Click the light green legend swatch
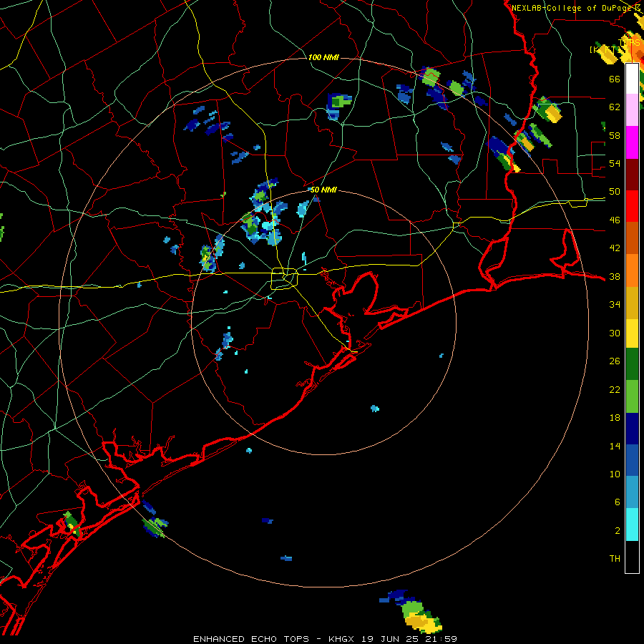The image size is (644, 644). 632,396
